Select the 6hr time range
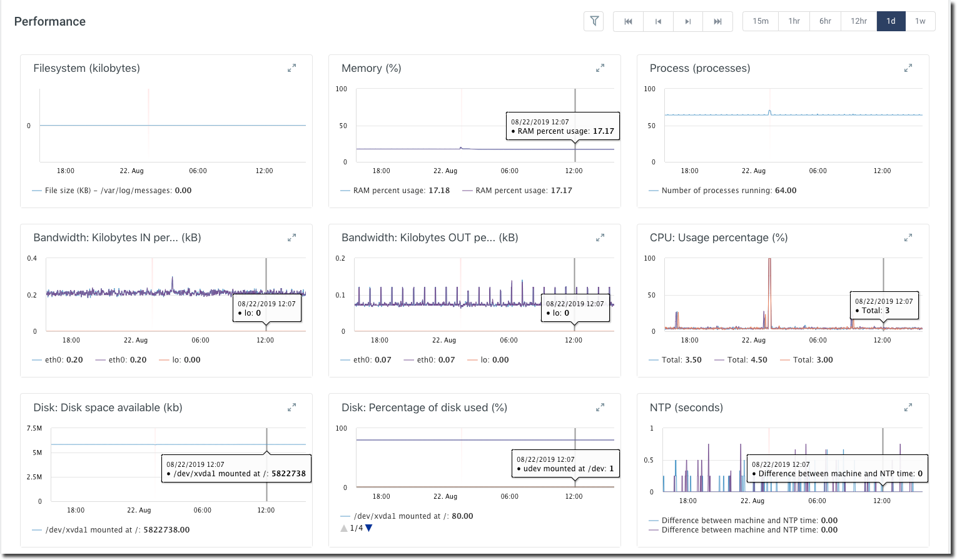 (825, 21)
